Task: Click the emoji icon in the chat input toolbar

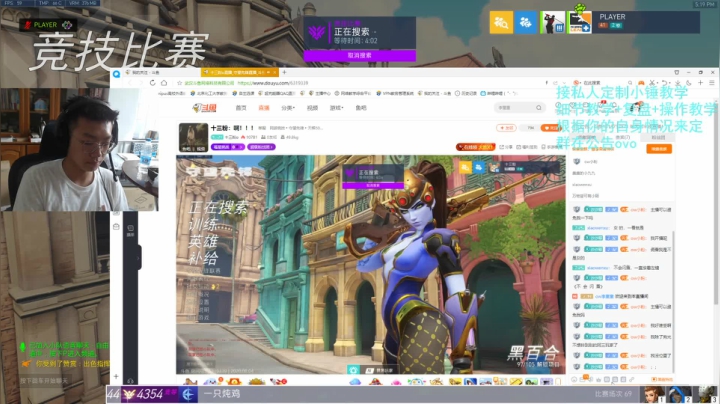Action: pos(574,380)
